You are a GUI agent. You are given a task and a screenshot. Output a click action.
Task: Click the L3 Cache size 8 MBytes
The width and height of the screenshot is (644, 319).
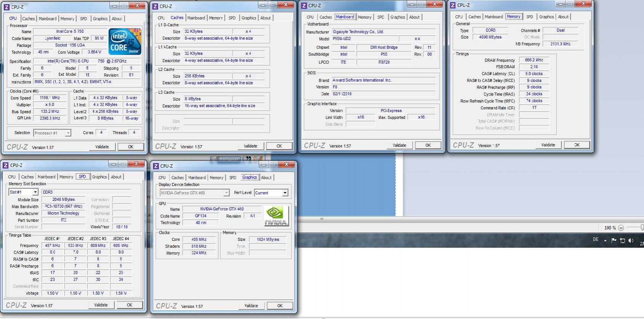(x=208, y=99)
